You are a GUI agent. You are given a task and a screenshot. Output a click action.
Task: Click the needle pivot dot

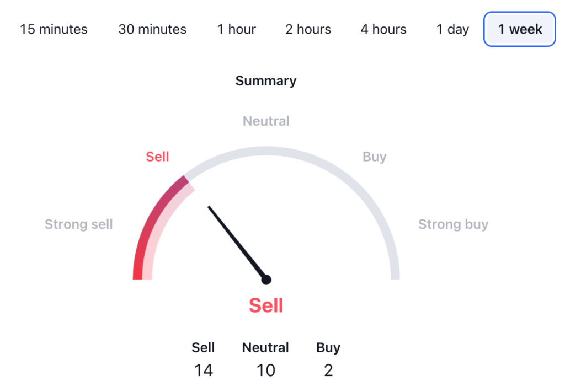tap(266, 280)
